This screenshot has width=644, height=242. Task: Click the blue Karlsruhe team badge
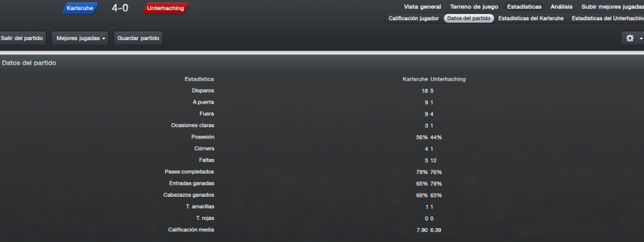tap(80, 8)
